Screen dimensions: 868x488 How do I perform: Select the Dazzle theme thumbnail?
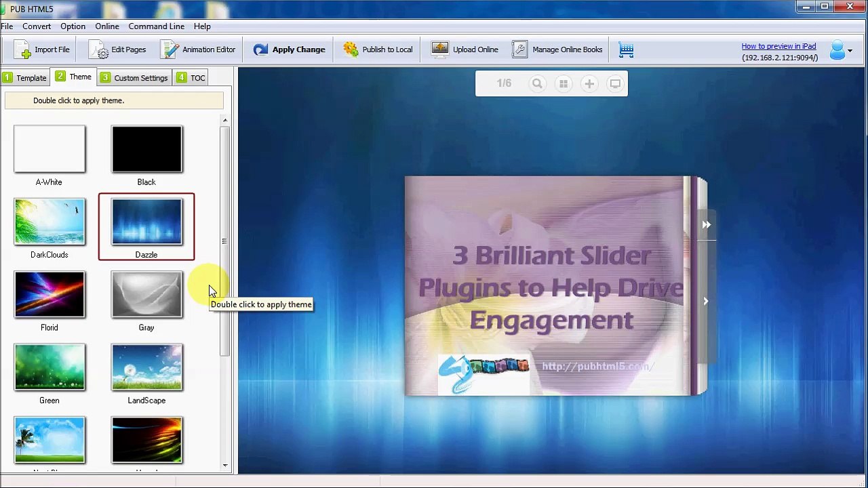coord(146,222)
